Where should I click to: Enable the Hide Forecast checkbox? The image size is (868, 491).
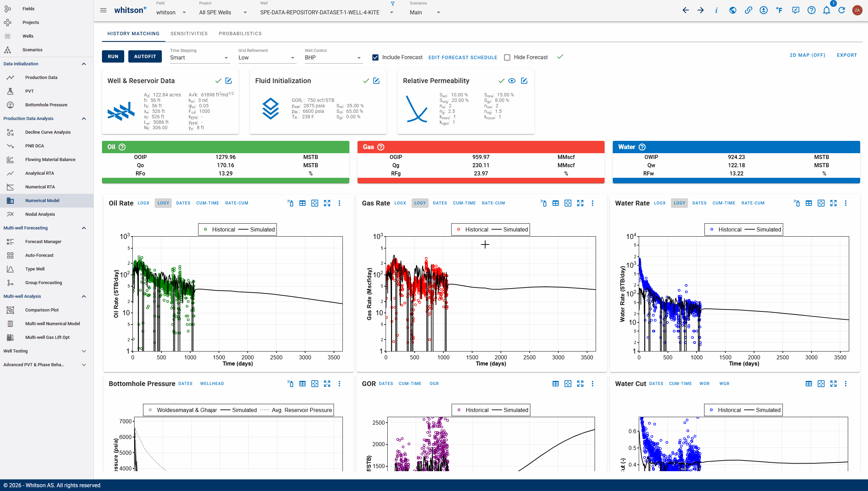(507, 57)
